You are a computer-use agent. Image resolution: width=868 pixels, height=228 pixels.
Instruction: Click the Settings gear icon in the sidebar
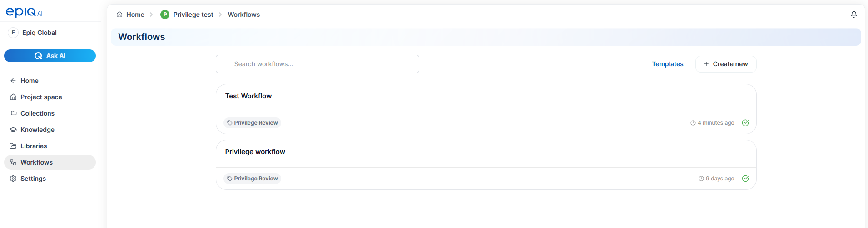tap(13, 179)
